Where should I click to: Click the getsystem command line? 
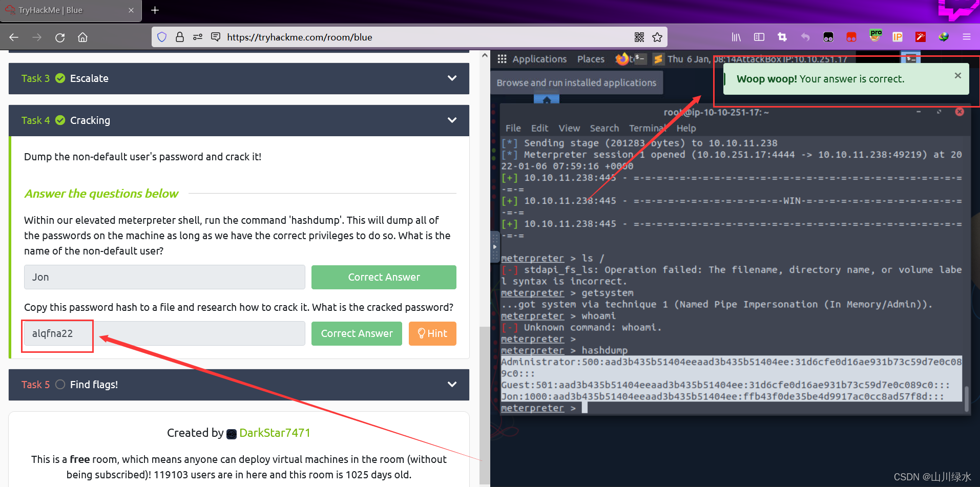[567, 293]
